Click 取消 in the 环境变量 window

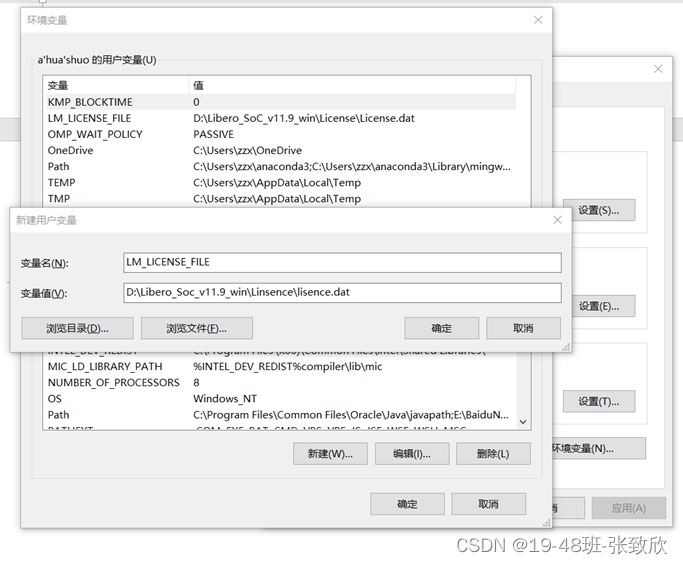click(x=488, y=504)
